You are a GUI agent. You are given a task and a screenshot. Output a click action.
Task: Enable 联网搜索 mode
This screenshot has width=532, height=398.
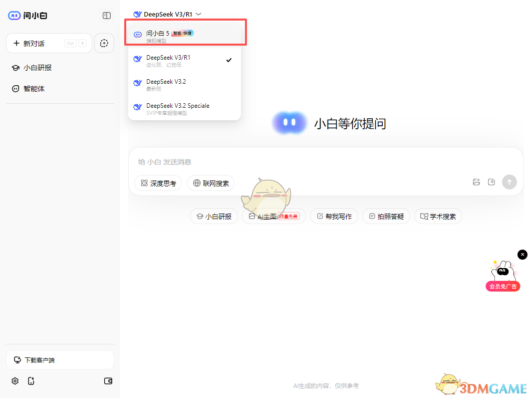[x=210, y=183]
